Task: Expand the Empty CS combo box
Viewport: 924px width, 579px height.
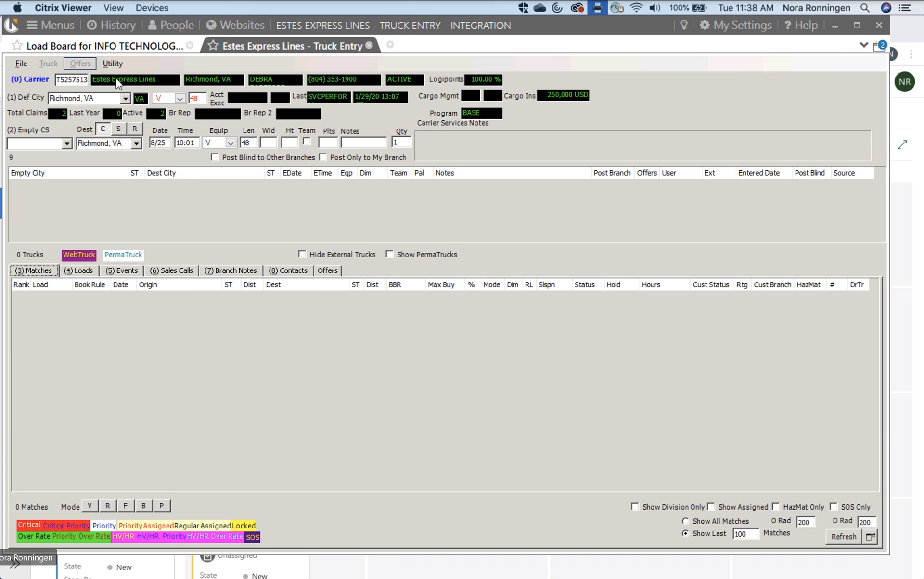Action: (x=67, y=143)
